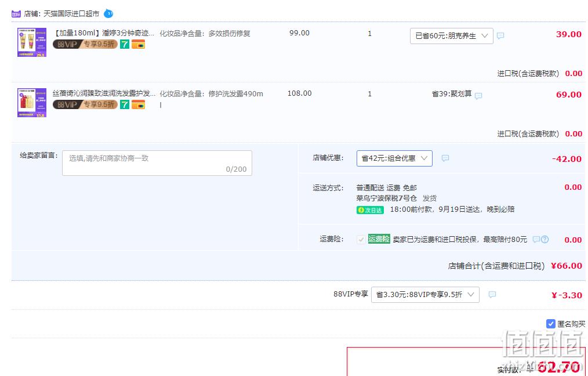
Task: Click comment icon next to 组合优惠 dropdown
Action: [445, 158]
